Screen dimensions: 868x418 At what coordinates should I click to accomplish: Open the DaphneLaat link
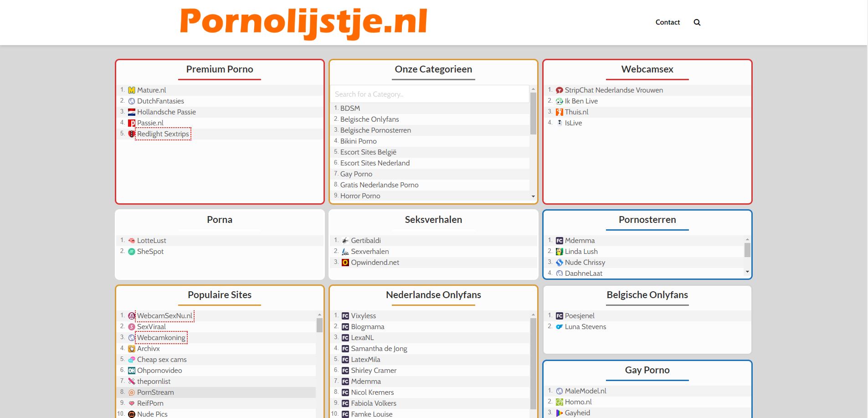(x=584, y=274)
